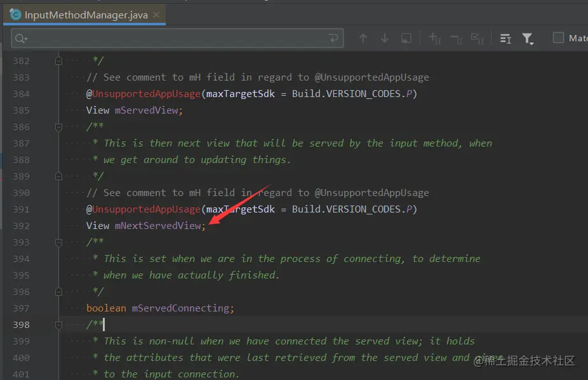Open search history magnifier dropdown
The image size is (588, 380).
(x=21, y=38)
